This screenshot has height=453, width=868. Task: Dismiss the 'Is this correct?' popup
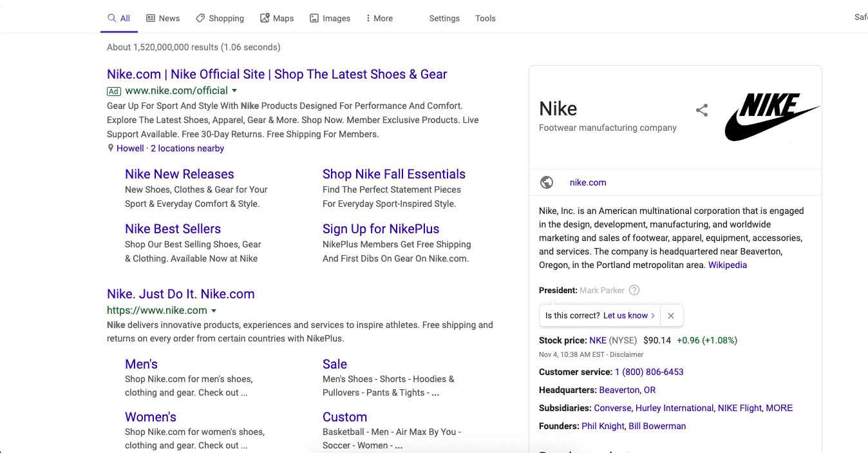pos(671,316)
